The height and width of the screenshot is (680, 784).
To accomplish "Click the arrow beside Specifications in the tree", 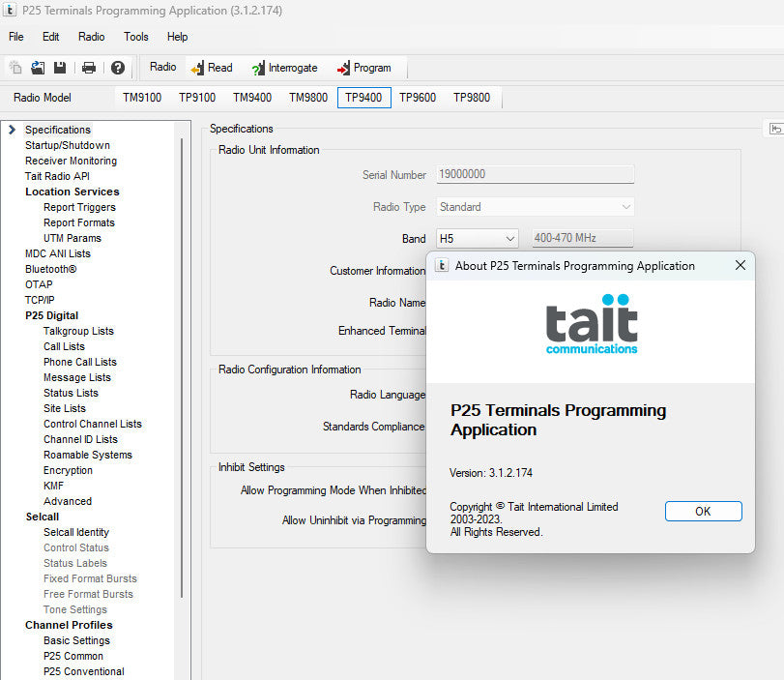I will tap(12, 130).
